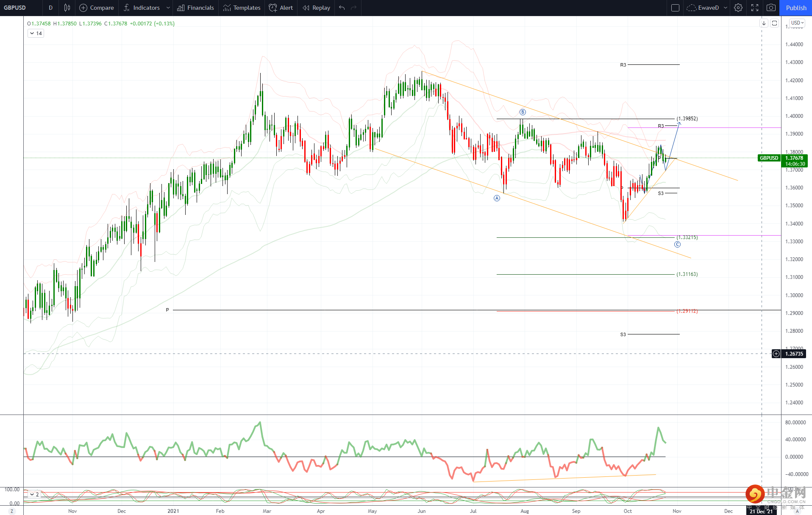Viewport: 812px width, 515px height.
Task: Open the Financials menu
Action: (195, 8)
